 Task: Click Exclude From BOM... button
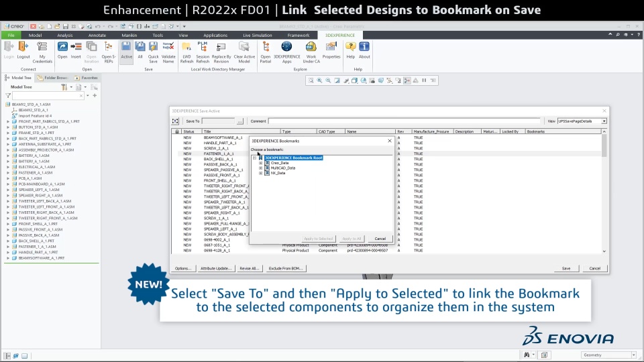(286, 268)
